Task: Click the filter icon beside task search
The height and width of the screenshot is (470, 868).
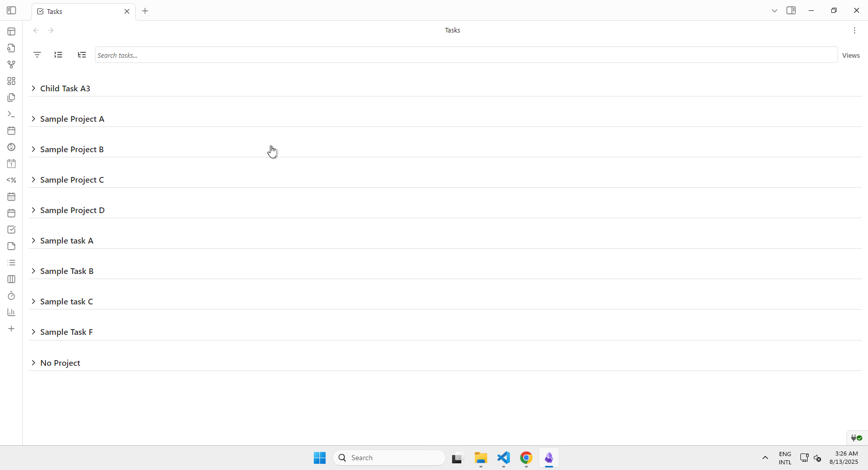Action: click(x=37, y=55)
